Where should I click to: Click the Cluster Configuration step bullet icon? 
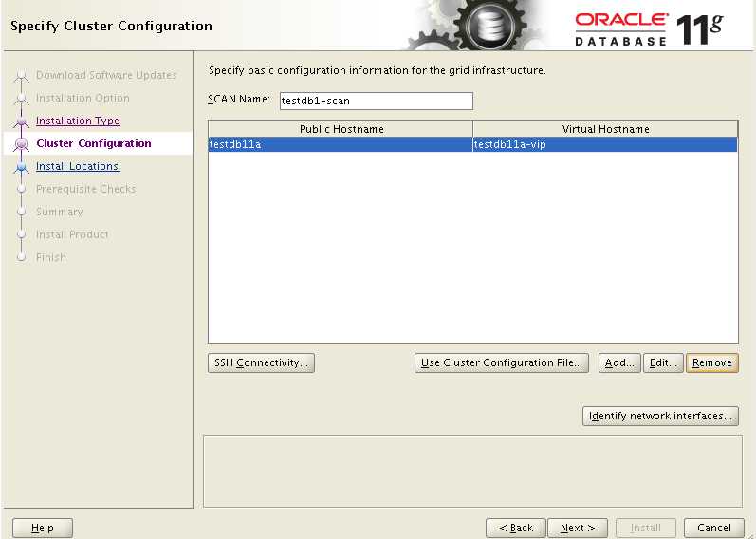click(x=21, y=144)
